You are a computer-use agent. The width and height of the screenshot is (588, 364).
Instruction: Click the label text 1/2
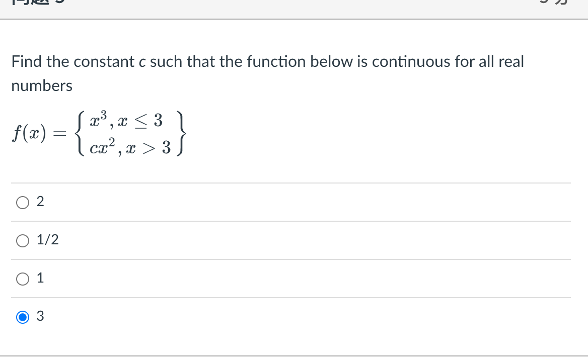pyautogui.click(x=48, y=240)
